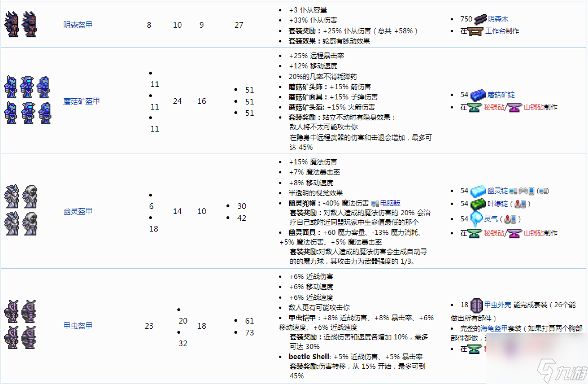Click the text "20%的几率不消耗弹药"
The width and height of the screenshot is (588, 384).
coord(323,77)
